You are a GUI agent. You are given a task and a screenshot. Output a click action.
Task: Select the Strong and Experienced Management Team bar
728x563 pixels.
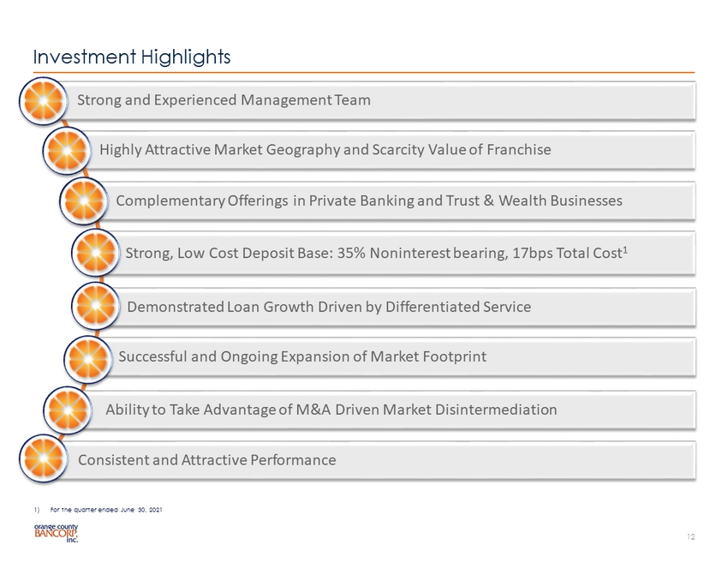tap(385, 100)
